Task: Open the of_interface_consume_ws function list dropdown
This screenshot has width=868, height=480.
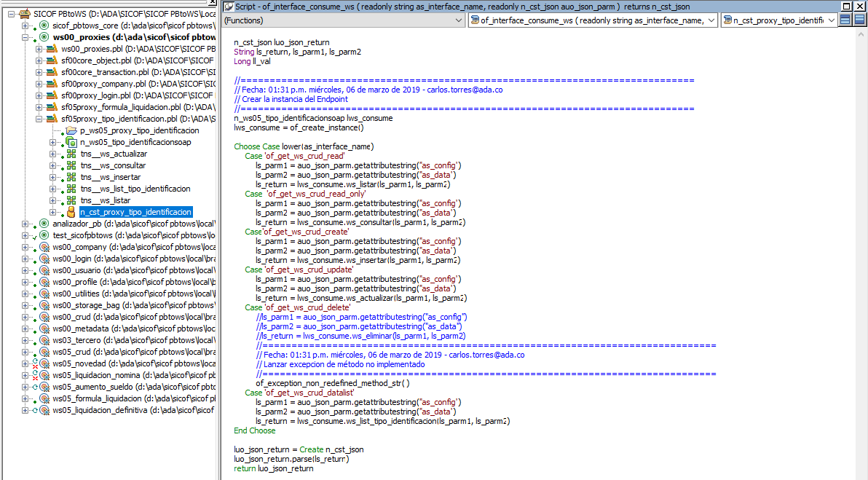Action: point(711,20)
